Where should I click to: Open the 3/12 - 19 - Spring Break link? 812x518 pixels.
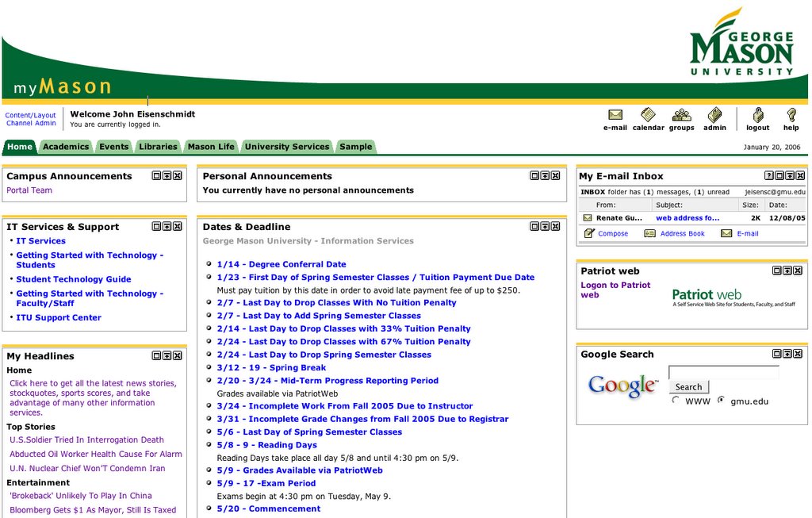click(x=271, y=368)
